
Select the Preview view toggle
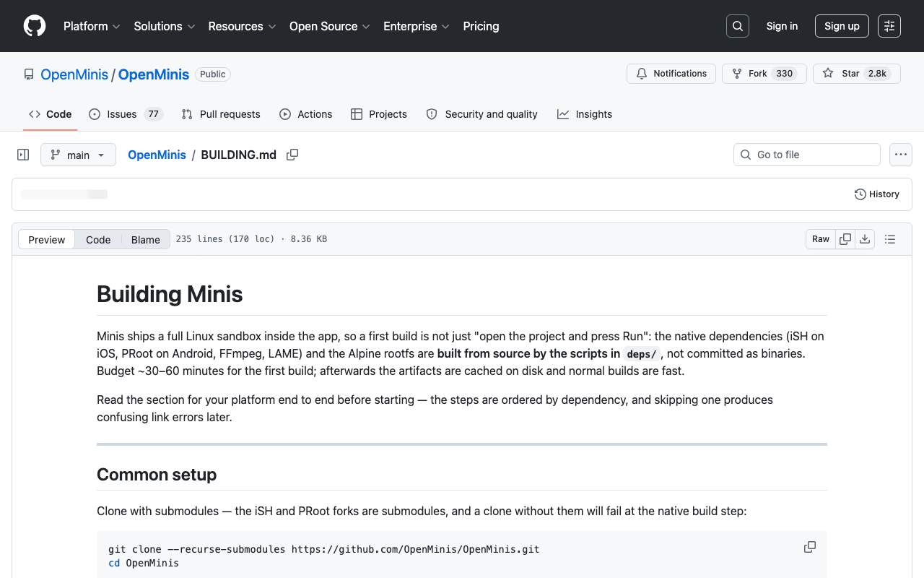click(x=47, y=240)
